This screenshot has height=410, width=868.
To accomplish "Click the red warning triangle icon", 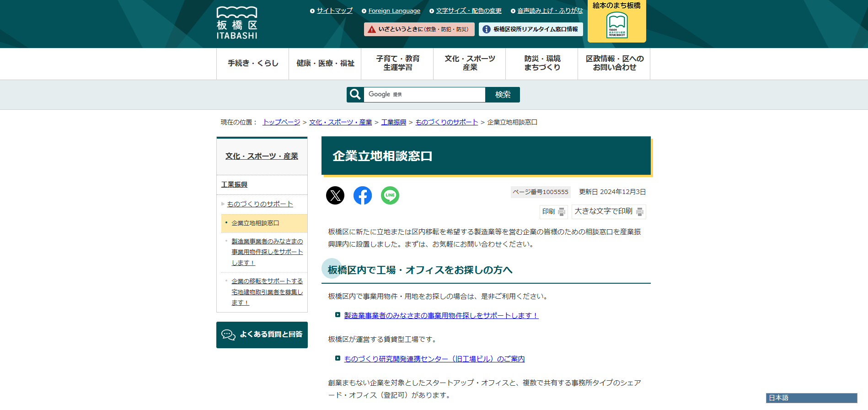I will (372, 29).
